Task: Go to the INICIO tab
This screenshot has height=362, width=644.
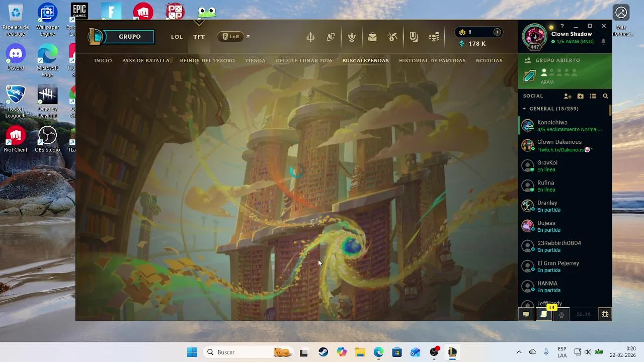Action: tap(103, 61)
